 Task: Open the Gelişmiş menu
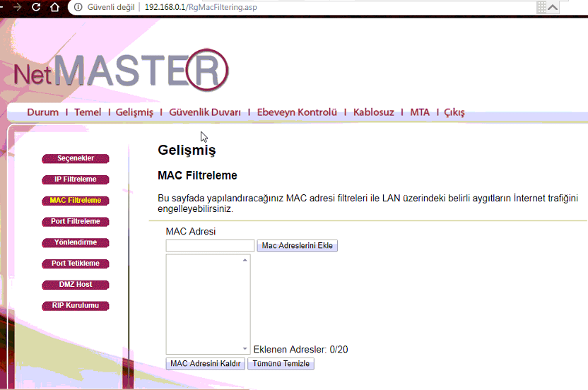(134, 112)
